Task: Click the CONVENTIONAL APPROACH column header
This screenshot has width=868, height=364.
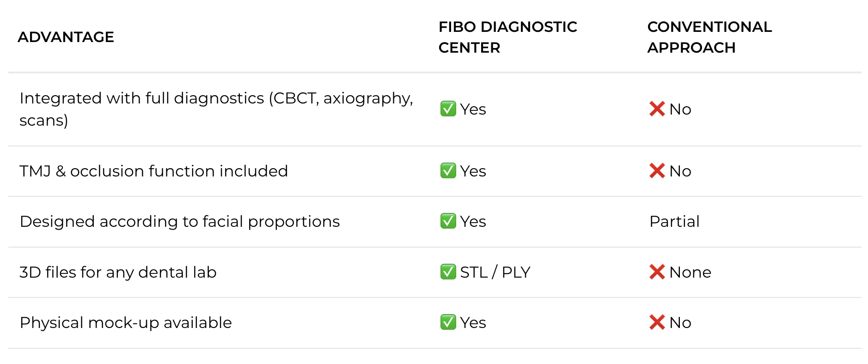Action: tap(709, 37)
